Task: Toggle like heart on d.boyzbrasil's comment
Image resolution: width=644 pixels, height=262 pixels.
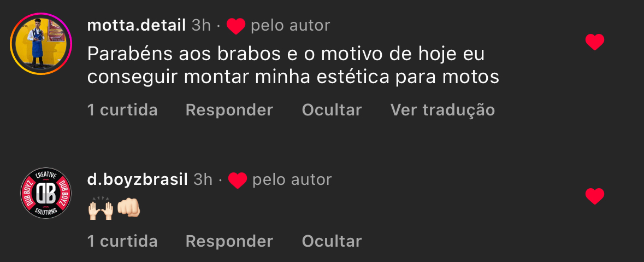Action: [595, 196]
